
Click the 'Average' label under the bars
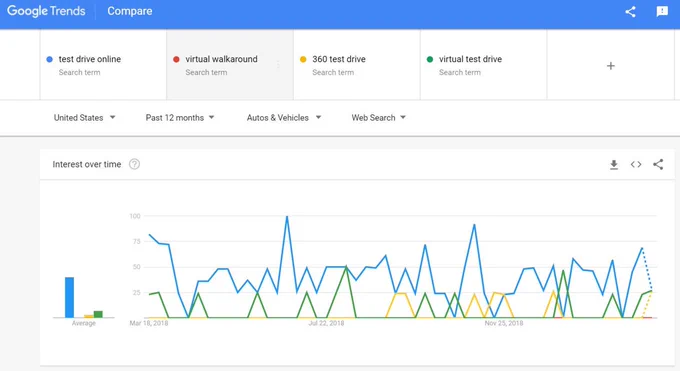pos(84,323)
